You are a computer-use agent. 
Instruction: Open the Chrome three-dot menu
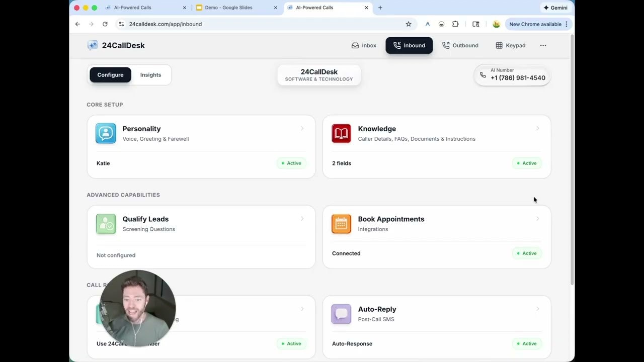tap(567, 24)
